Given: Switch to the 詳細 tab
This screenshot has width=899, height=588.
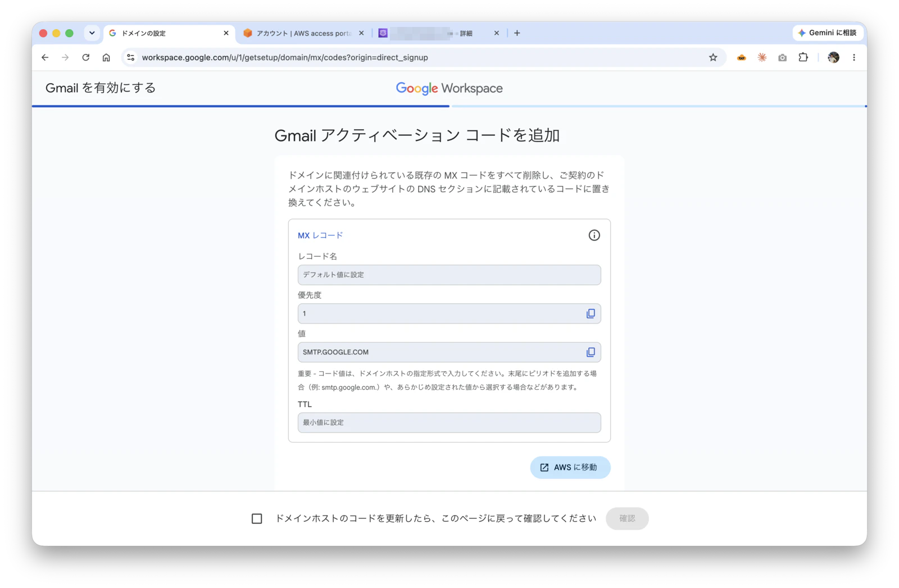Looking at the screenshot, I should click(x=439, y=33).
